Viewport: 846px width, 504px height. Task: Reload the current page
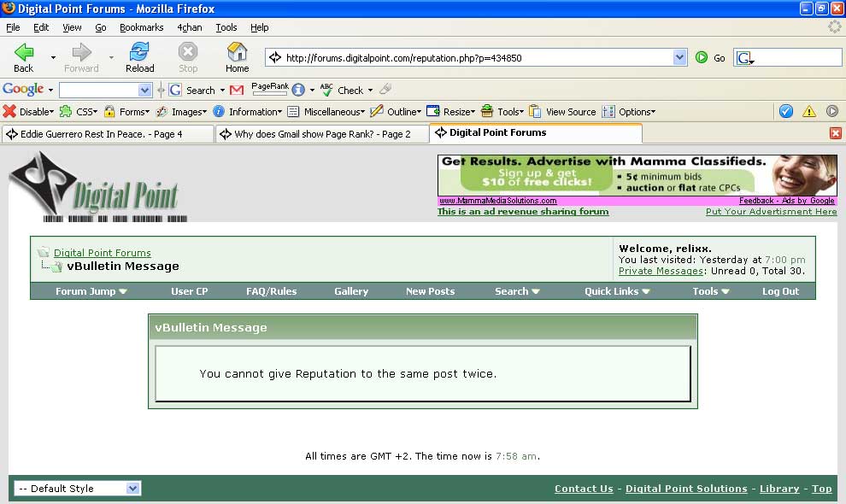[140, 57]
